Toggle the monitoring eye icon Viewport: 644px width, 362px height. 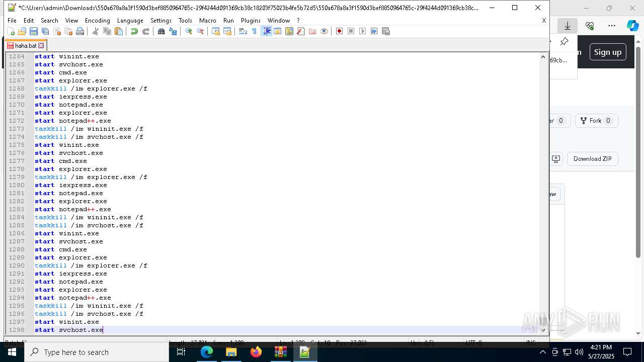tap(324, 31)
